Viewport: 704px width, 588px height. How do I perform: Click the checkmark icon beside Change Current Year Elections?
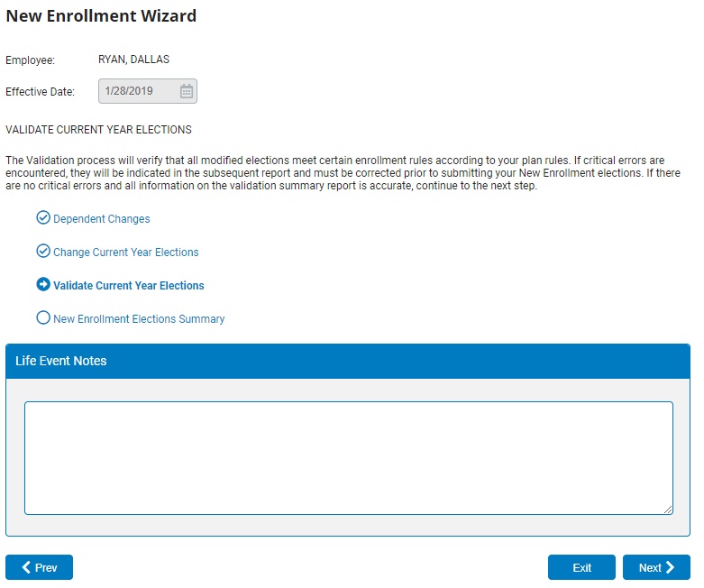click(x=42, y=252)
